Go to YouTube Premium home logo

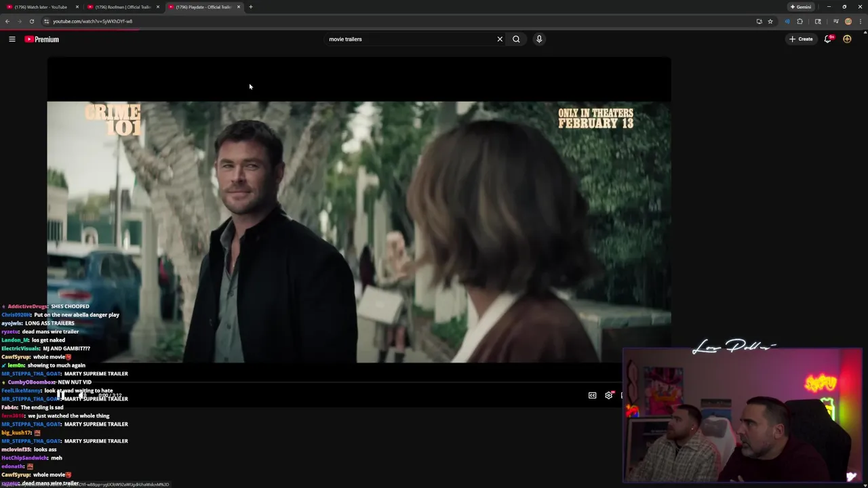[x=42, y=39]
